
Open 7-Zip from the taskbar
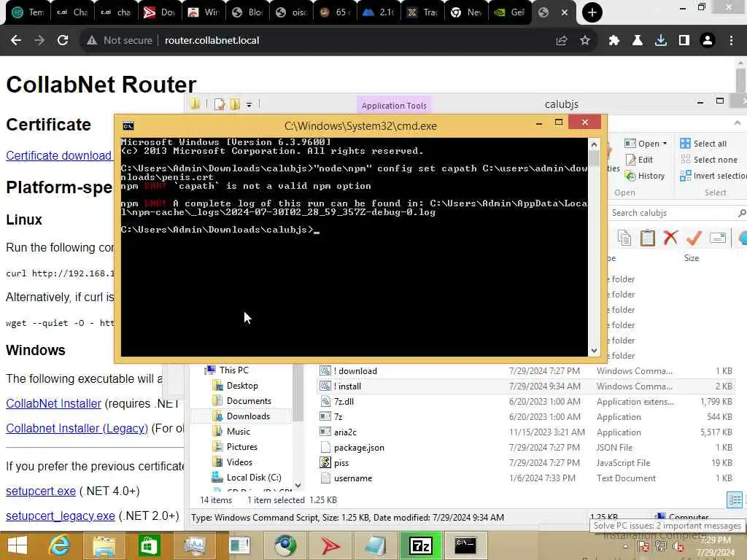[421, 545]
